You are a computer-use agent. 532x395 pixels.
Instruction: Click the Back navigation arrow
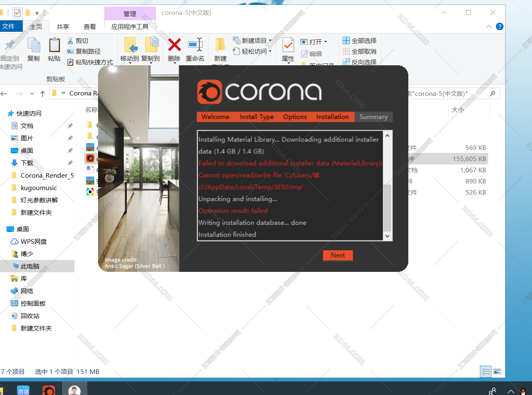click(x=4, y=94)
